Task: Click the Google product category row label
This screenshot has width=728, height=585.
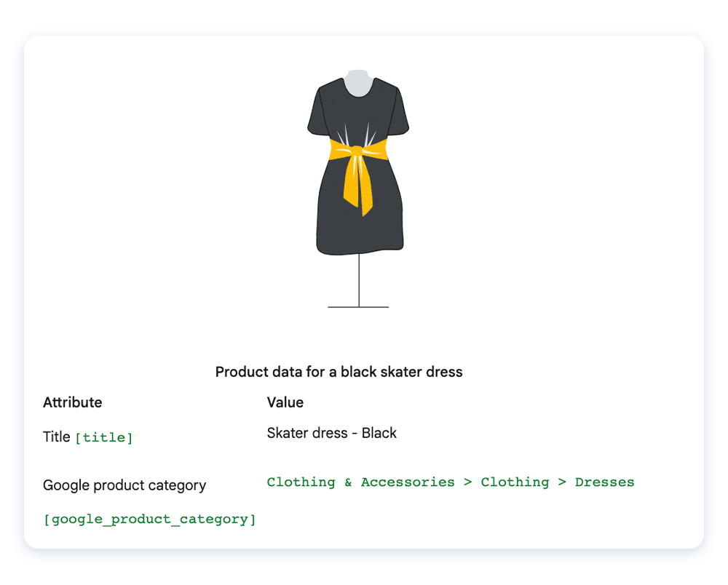Action: tap(124, 485)
